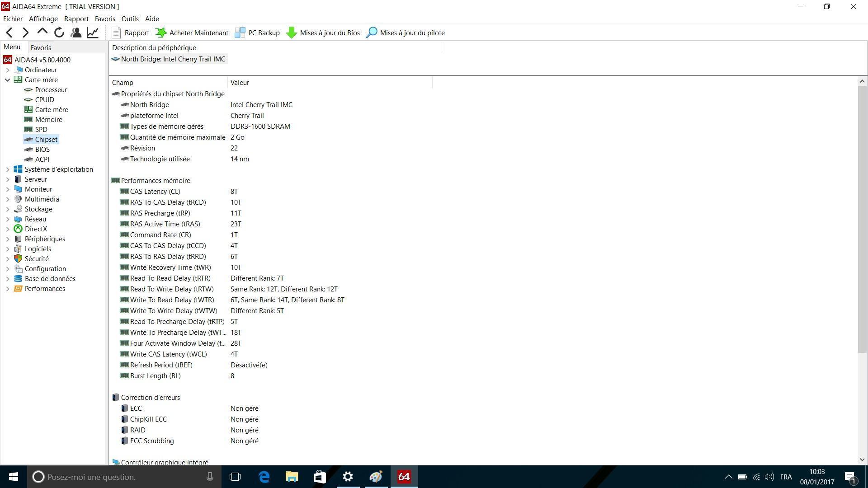Click scrollbar down arrow in details pane
The width and height of the screenshot is (868, 488).
coord(862,460)
